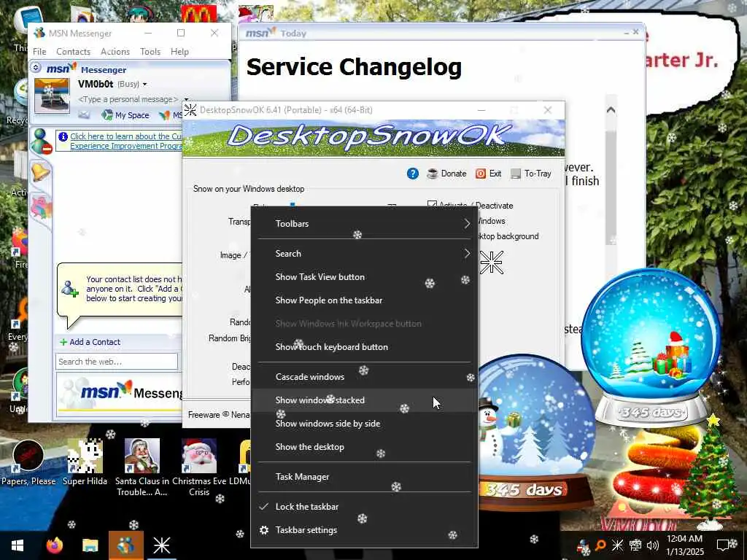Click the scroll-up arrow in the Today window
747x560 pixels.
pos(611,110)
